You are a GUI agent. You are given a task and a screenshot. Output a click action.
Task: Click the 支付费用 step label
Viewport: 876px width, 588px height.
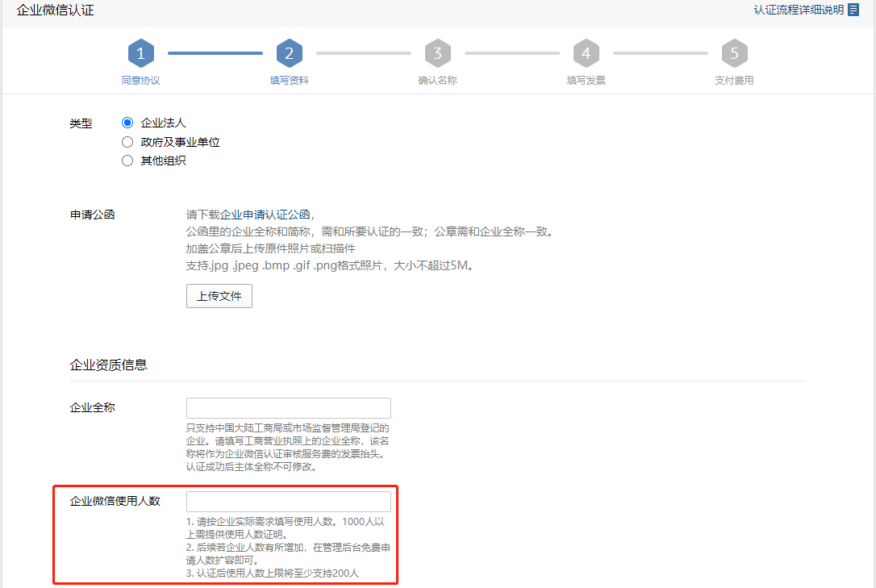click(734, 81)
